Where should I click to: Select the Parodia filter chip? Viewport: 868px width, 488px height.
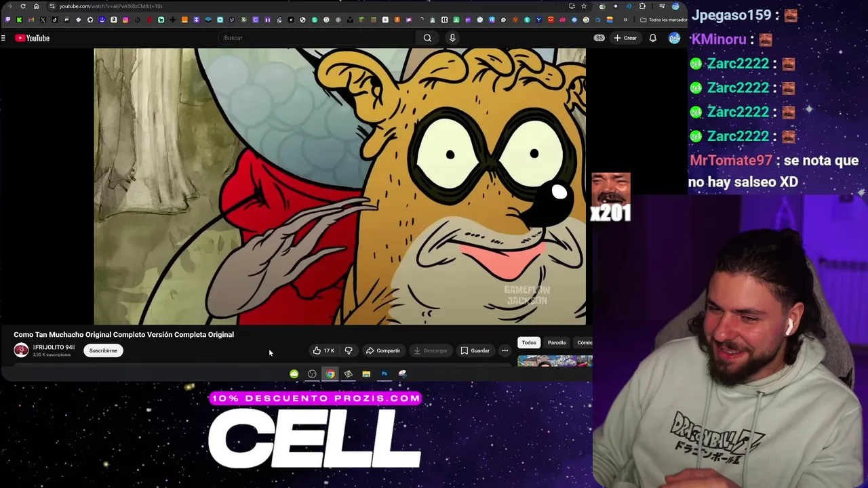point(557,342)
